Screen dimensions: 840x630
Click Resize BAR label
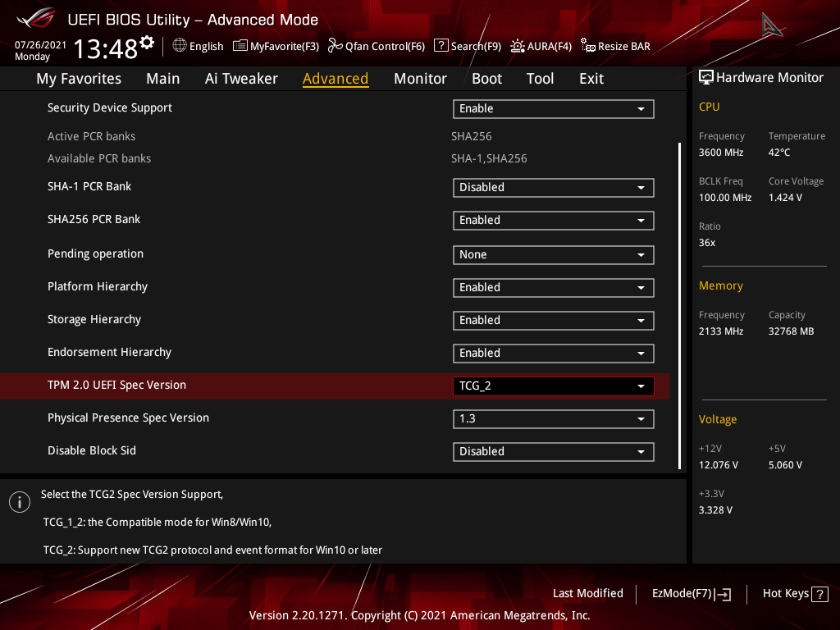tap(624, 47)
